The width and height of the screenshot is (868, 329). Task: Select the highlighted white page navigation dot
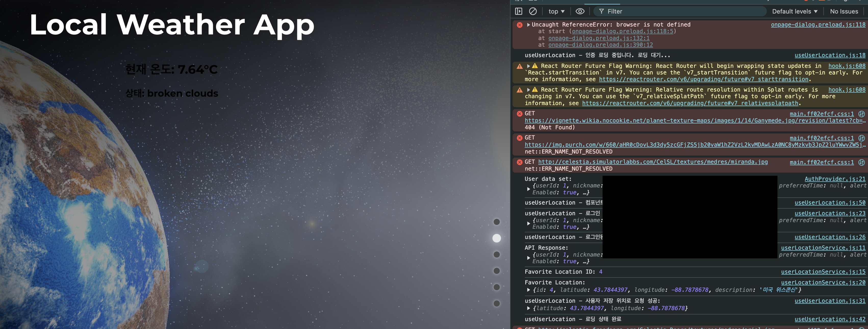pos(497,238)
